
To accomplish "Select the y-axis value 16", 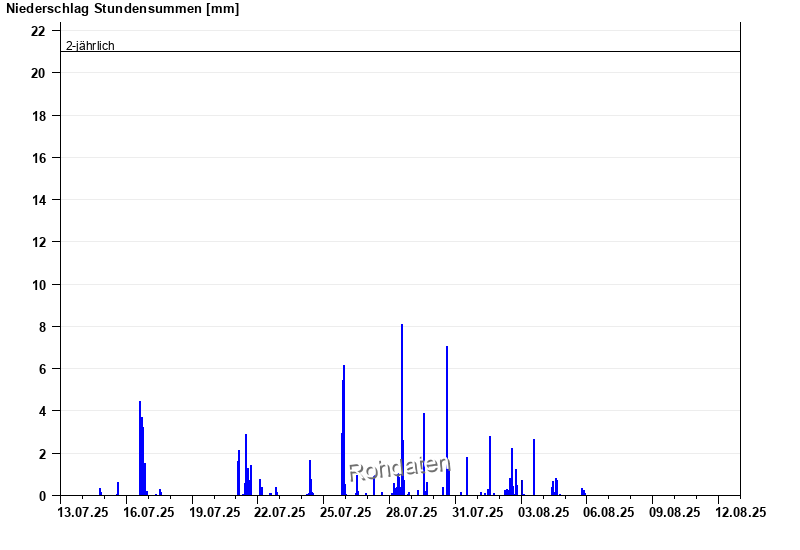I will [x=39, y=158].
